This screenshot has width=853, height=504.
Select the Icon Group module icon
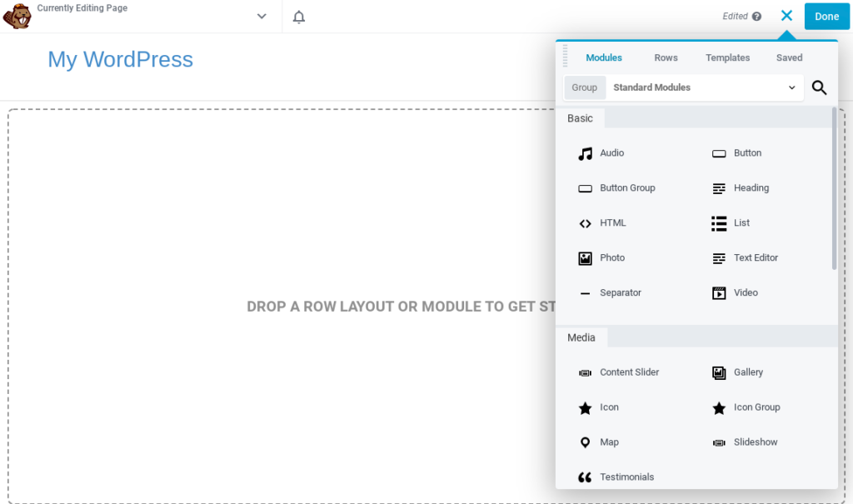coord(719,407)
